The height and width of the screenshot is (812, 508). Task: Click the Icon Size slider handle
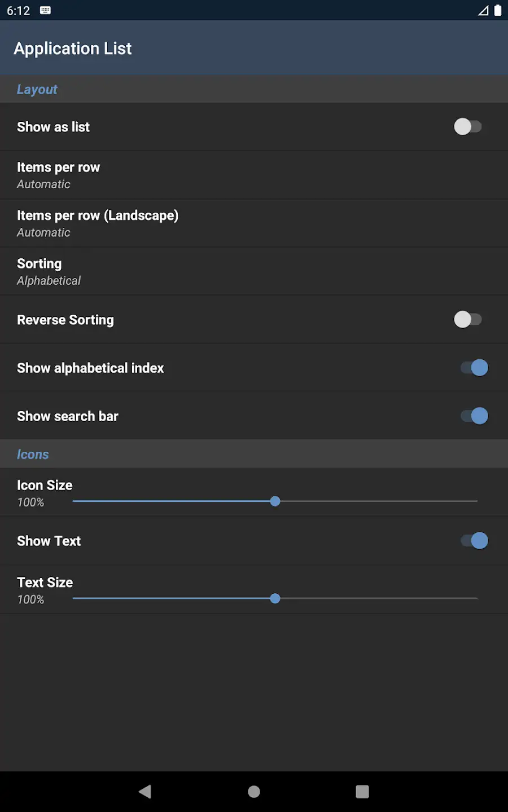tap(275, 501)
